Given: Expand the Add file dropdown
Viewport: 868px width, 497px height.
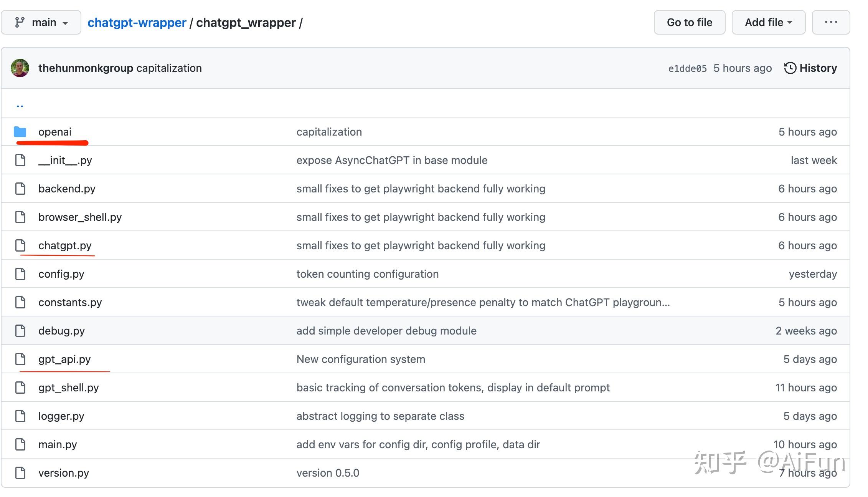Looking at the screenshot, I should pyautogui.click(x=768, y=22).
